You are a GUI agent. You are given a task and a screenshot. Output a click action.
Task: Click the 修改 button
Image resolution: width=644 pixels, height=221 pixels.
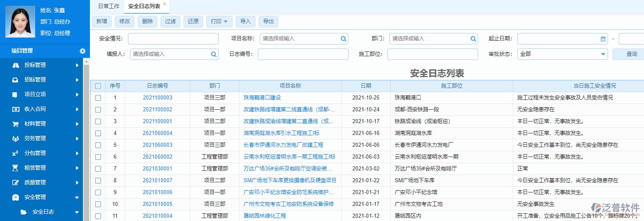click(125, 21)
